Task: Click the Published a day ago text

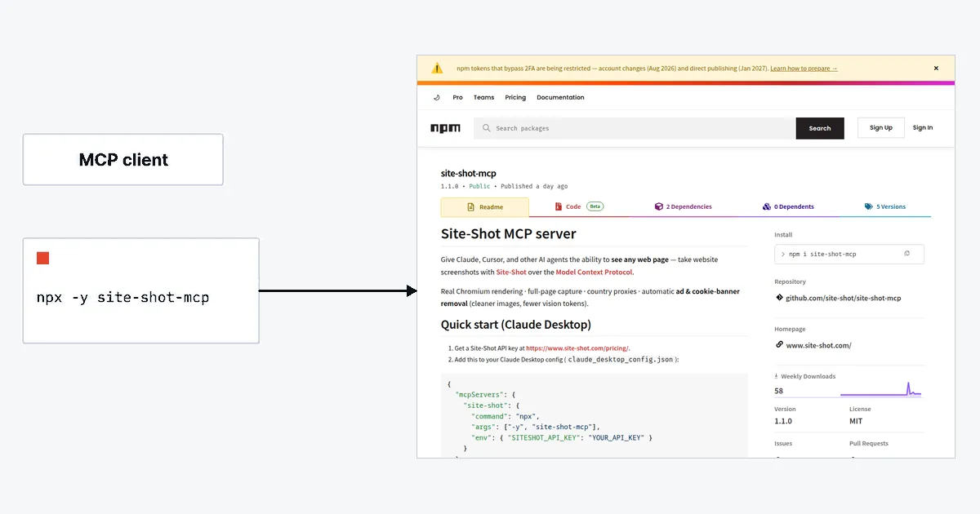Action: [534, 187]
